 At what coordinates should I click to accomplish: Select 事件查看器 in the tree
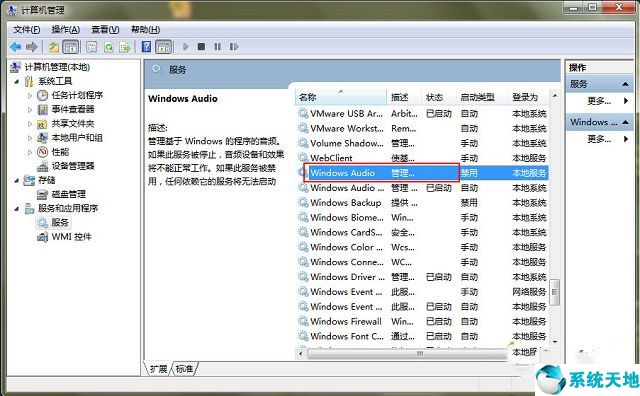point(73,109)
